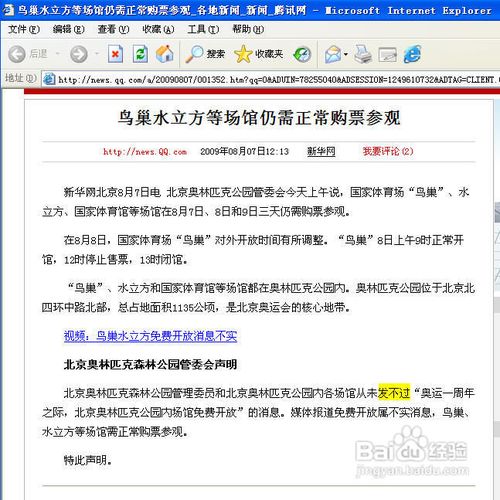Open Favorites (收藏夹) star button
This screenshot has width=500, height=500.
coord(259,54)
